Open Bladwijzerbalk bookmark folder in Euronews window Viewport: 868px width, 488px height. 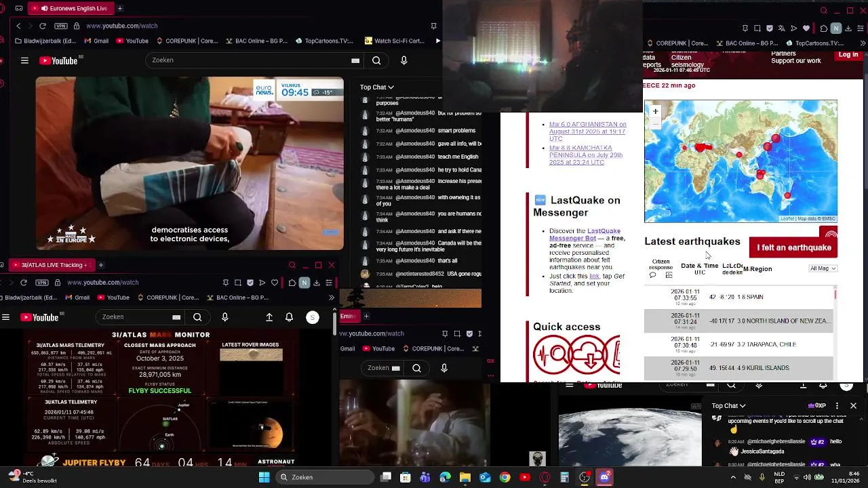(x=45, y=41)
